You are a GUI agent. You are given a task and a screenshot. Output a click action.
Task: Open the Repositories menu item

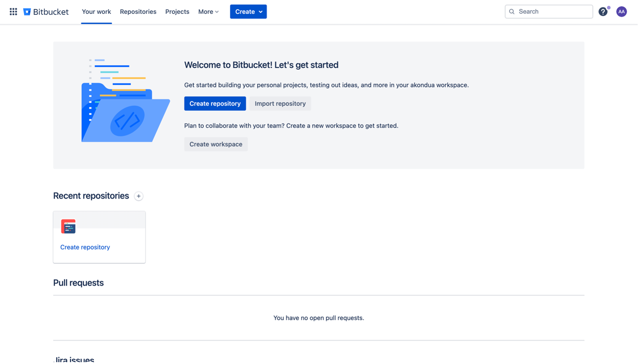pos(138,12)
